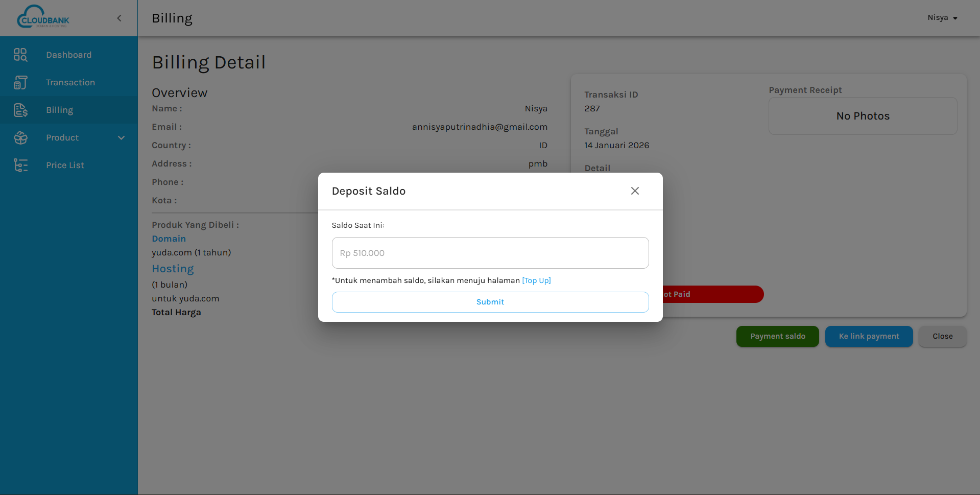This screenshot has width=980, height=495.
Task: Click the green Payment saldo button
Action: click(x=777, y=336)
